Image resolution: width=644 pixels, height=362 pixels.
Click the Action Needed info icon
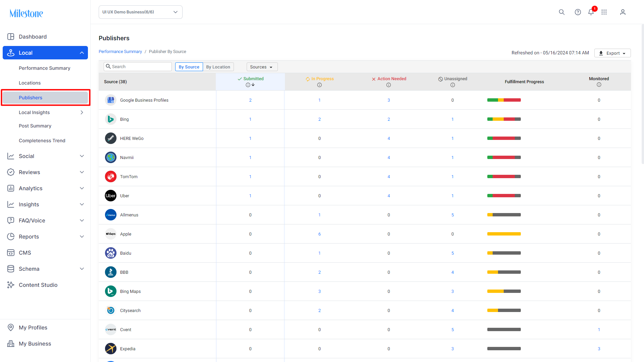(389, 85)
